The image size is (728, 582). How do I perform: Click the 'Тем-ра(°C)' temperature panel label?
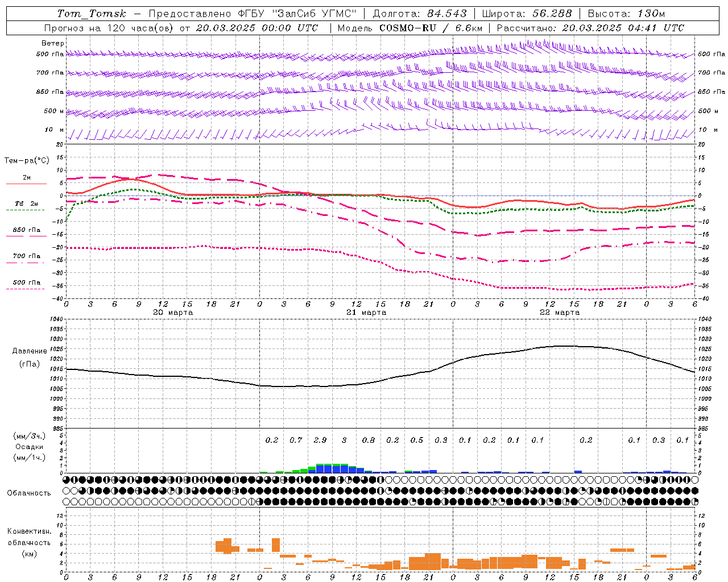(x=27, y=161)
